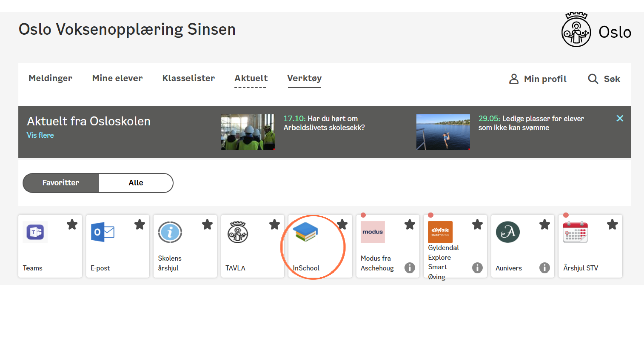This screenshot has height=362, width=644.
Task: Open the E-post Outlook icon
Action: pyautogui.click(x=103, y=232)
